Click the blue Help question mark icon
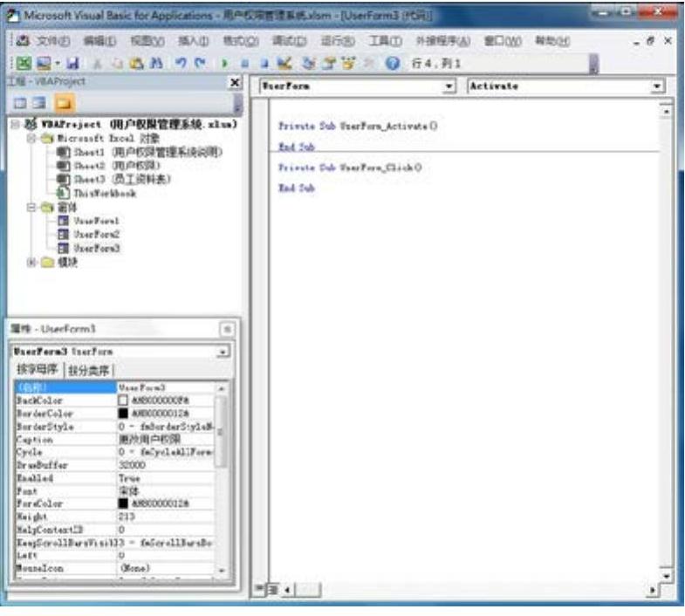This screenshot has height=616, width=685. coord(393,64)
